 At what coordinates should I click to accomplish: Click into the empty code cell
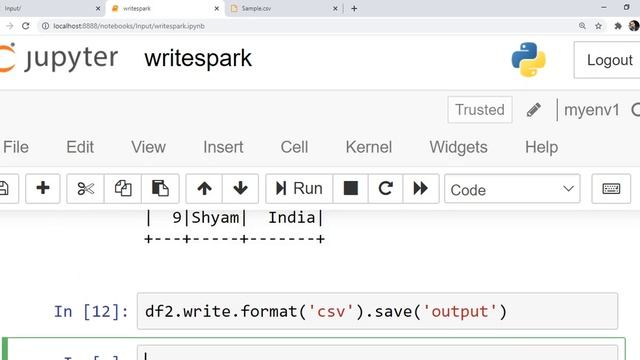(x=378, y=353)
